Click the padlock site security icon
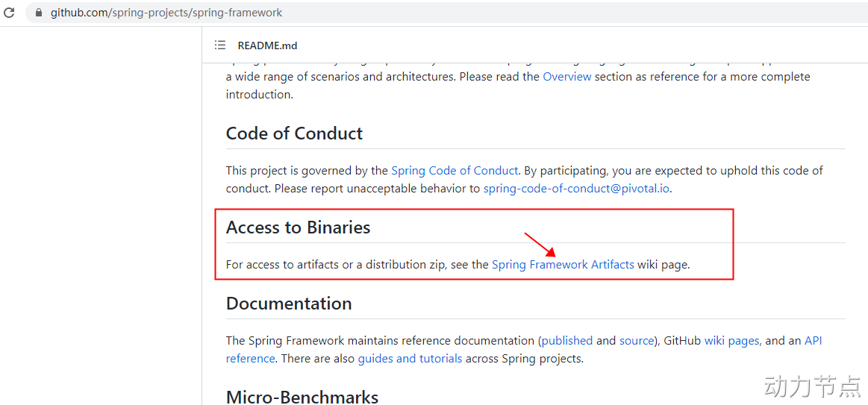 [40, 13]
